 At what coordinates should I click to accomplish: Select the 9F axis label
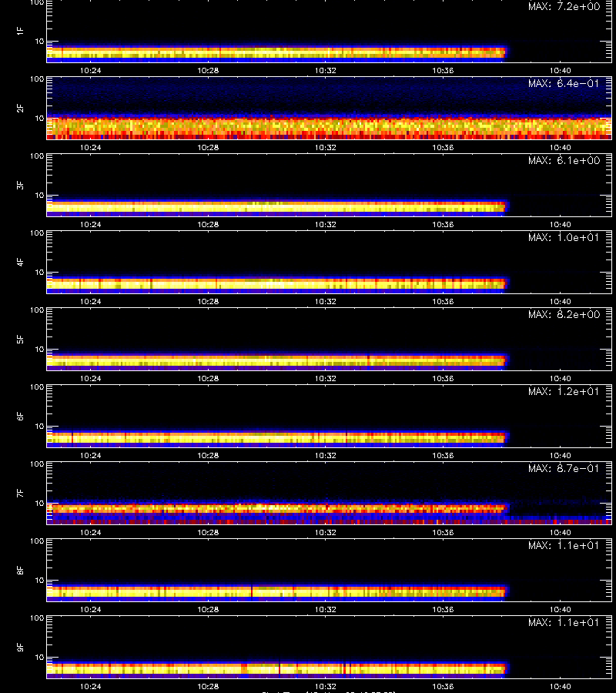coord(20,647)
